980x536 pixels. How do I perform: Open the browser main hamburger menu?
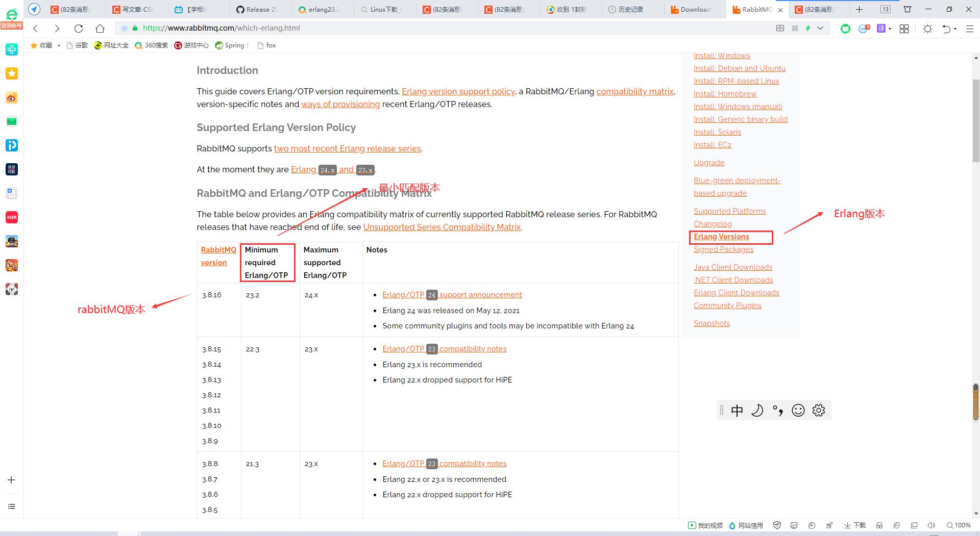tap(970, 29)
